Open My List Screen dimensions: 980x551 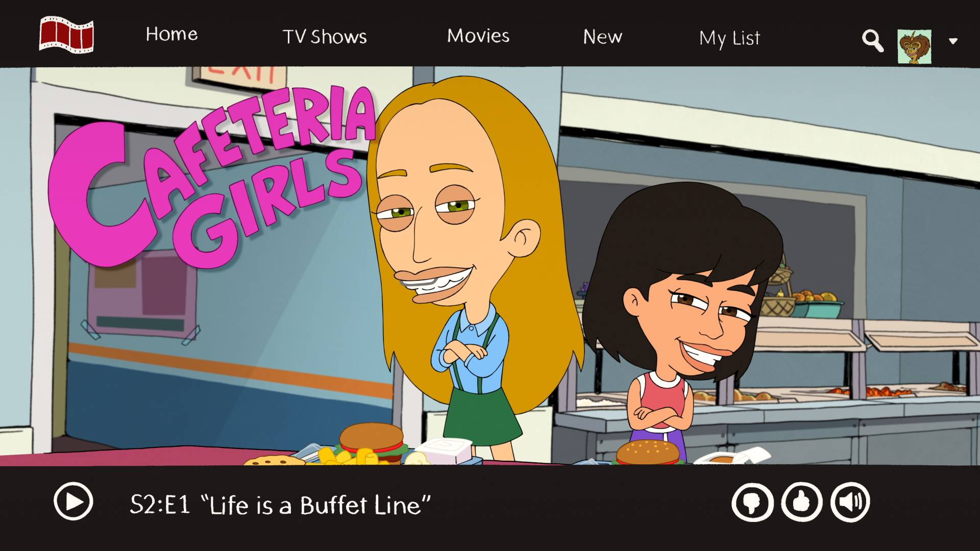(729, 39)
